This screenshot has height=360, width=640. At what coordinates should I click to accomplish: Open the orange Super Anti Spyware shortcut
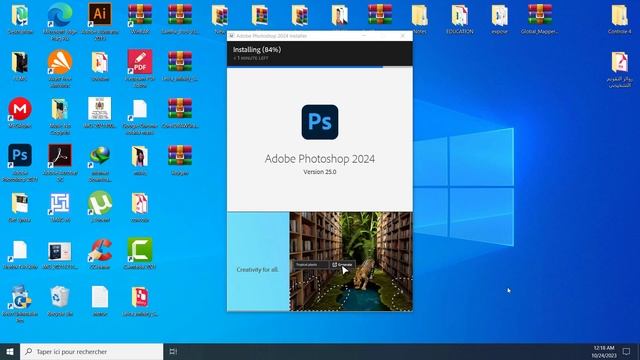60,62
